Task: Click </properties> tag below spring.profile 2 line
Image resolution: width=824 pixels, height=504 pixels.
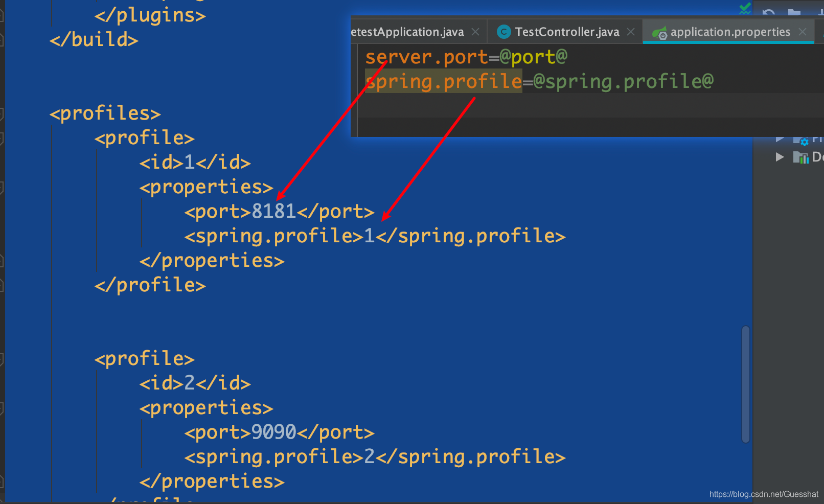Action: pyautogui.click(x=212, y=481)
